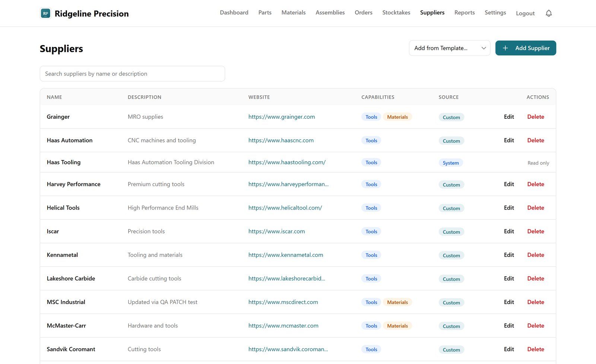Edit the Lakeshore Carbide row
Image resolution: width=596 pixels, height=364 pixels.
coord(509,278)
